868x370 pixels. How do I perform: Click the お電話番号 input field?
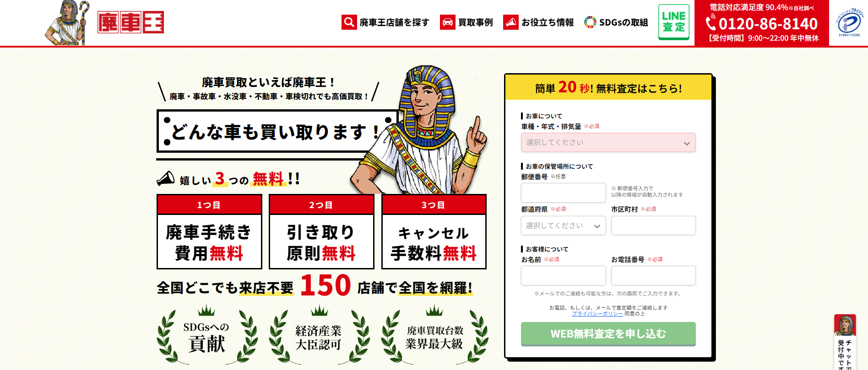pos(653,276)
